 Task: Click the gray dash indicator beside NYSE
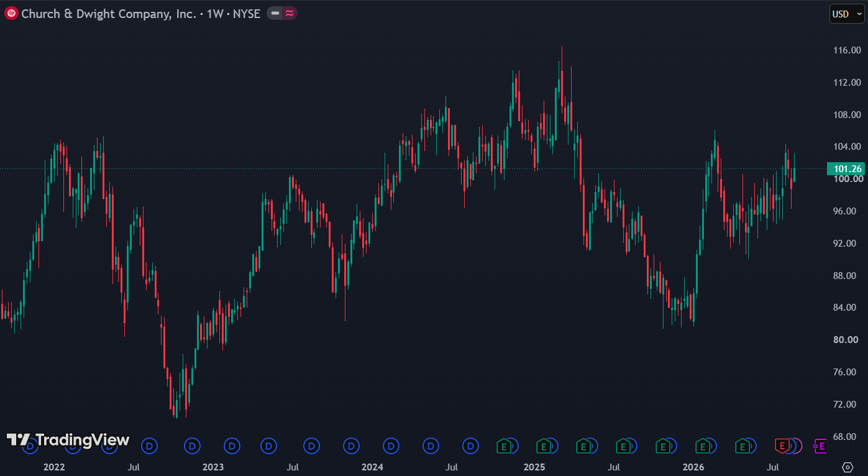tap(275, 13)
